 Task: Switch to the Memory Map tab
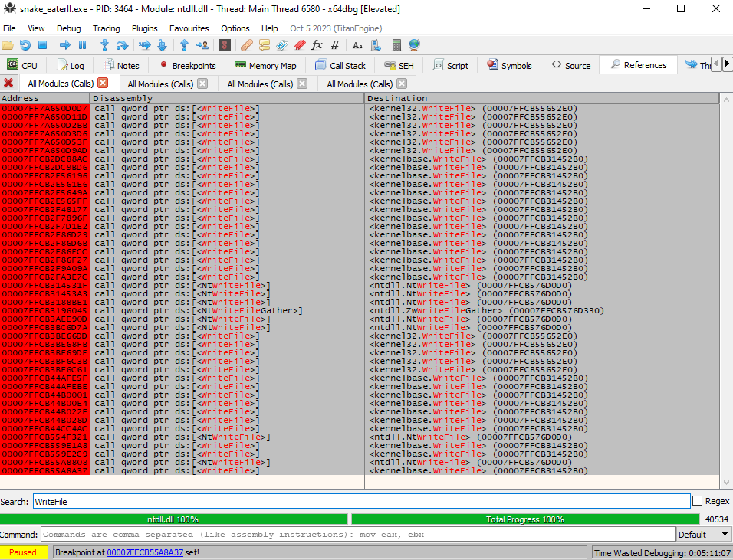265,65
